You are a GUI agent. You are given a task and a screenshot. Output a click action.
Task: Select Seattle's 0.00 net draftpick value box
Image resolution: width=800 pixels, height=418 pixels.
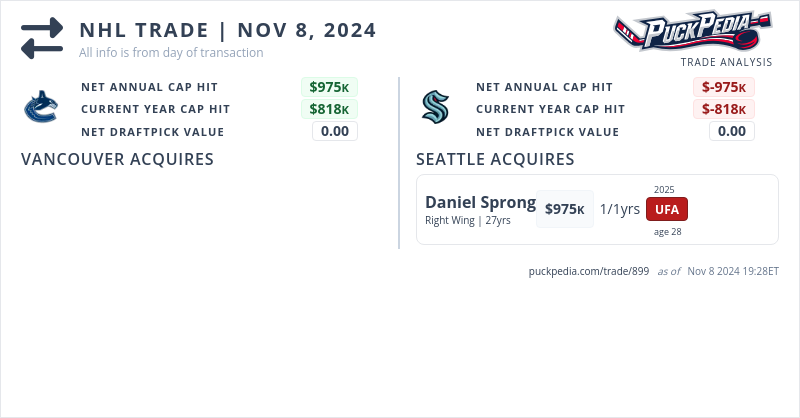click(x=732, y=131)
